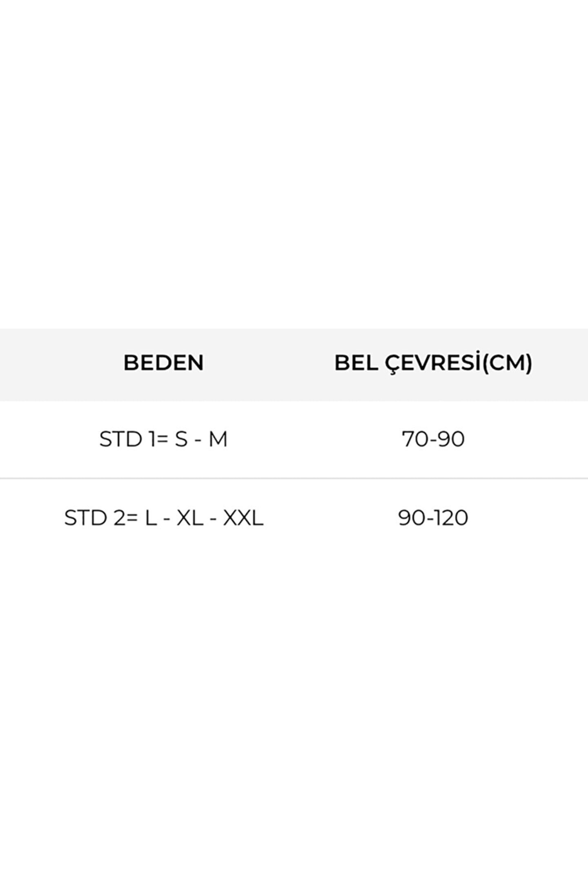Select the 90-120 waist measurement cell
This screenshot has width=588, height=882.
[433, 518]
